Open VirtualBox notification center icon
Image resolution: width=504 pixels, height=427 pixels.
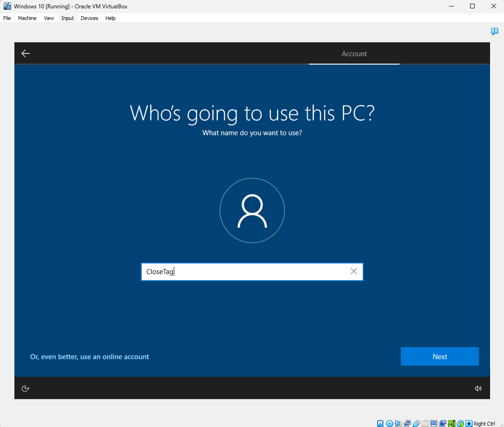click(x=494, y=31)
